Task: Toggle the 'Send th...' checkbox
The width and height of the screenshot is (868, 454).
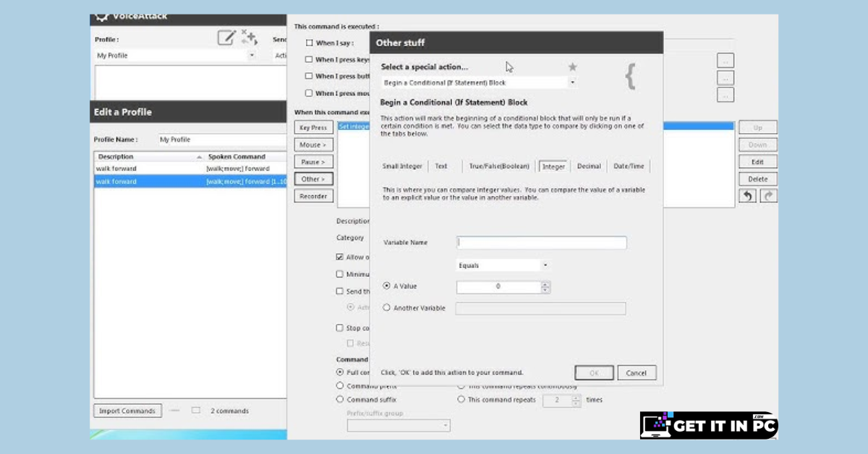Action: pyautogui.click(x=340, y=291)
